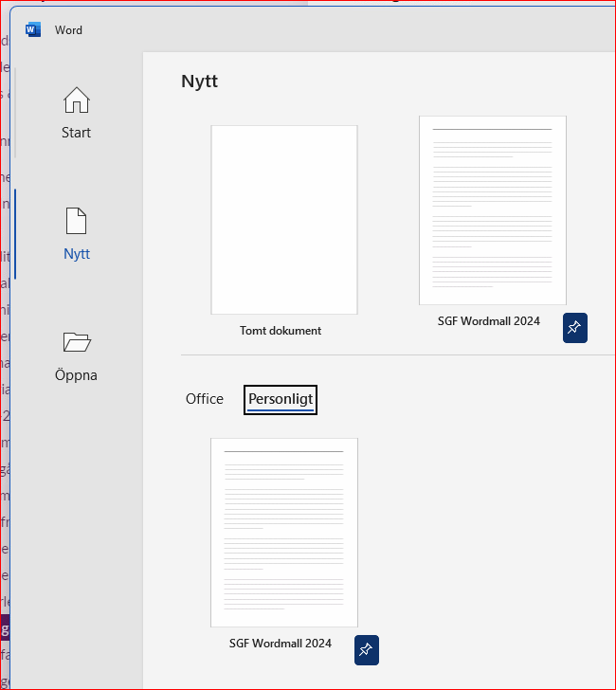The image size is (616, 690).
Task: Click 'SGF Wordmall 2024' label in top row
Action: 488,321
